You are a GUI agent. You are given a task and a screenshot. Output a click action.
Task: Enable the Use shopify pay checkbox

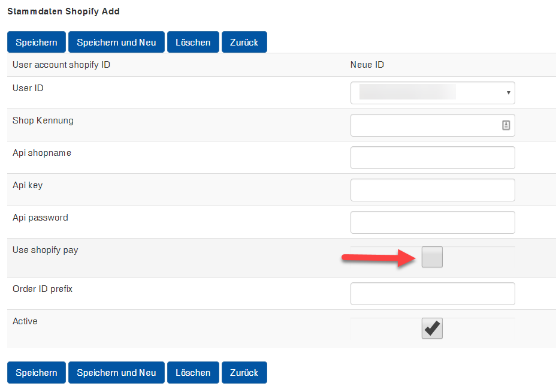[432, 257]
